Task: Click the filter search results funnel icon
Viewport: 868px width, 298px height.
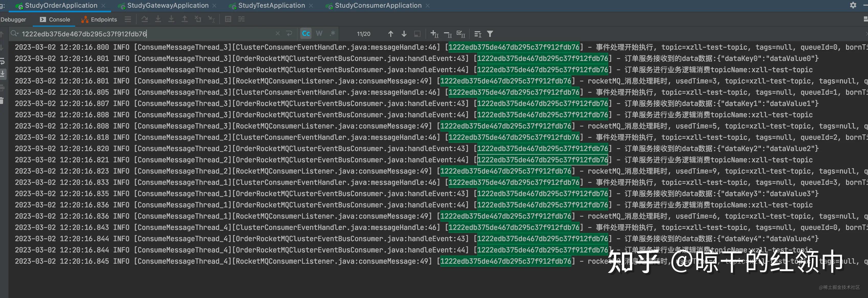Action: coord(490,34)
